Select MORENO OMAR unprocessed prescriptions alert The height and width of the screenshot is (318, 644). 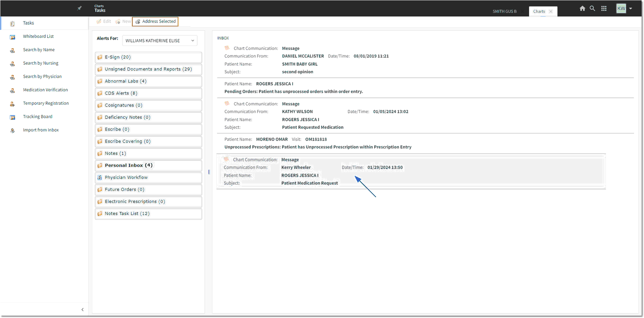[425, 143]
